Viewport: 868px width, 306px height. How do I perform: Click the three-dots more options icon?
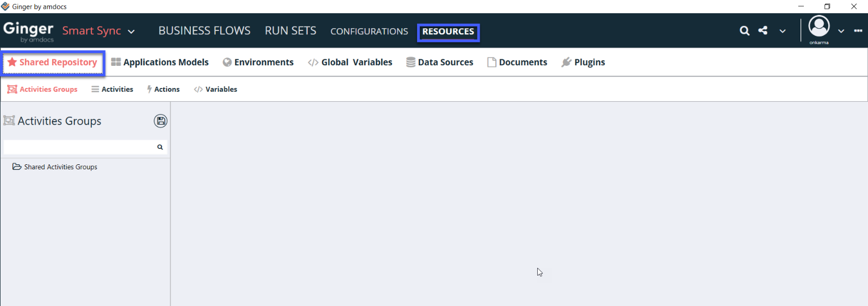pyautogui.click(x=858, y=31)
